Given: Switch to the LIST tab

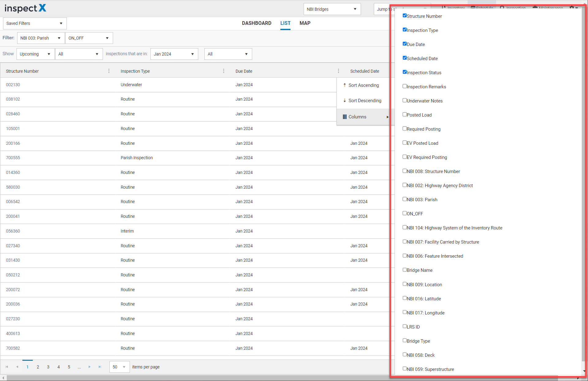Looking at the screenshot, I should point(285,23).
